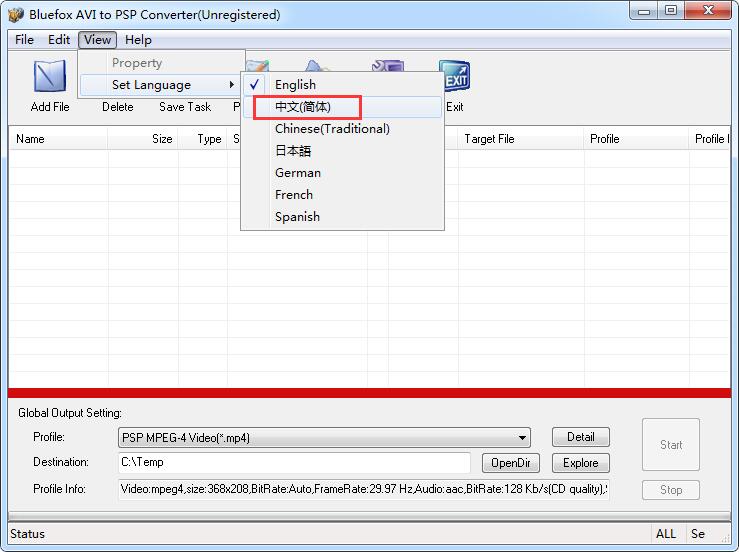Image resolution: width=739 pixels, height=552 pixels.
Task: Click in the Destination path field
Action: click(x=294, y=462)
